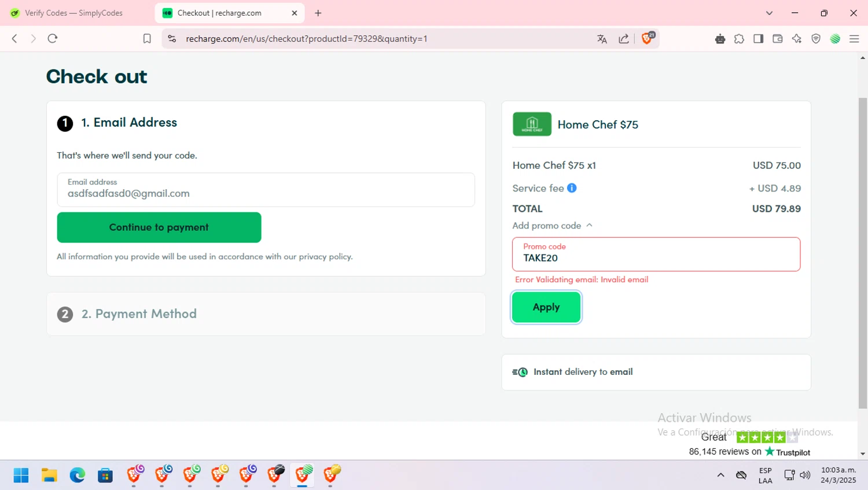This screenshot has width=868, height=490.
Task: Open the taskbar clock and date
Action: click(x=838, y=475)
